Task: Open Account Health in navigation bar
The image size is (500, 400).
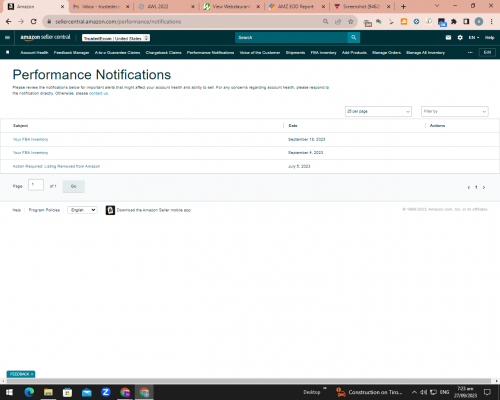Action: [x=34, y=53]
